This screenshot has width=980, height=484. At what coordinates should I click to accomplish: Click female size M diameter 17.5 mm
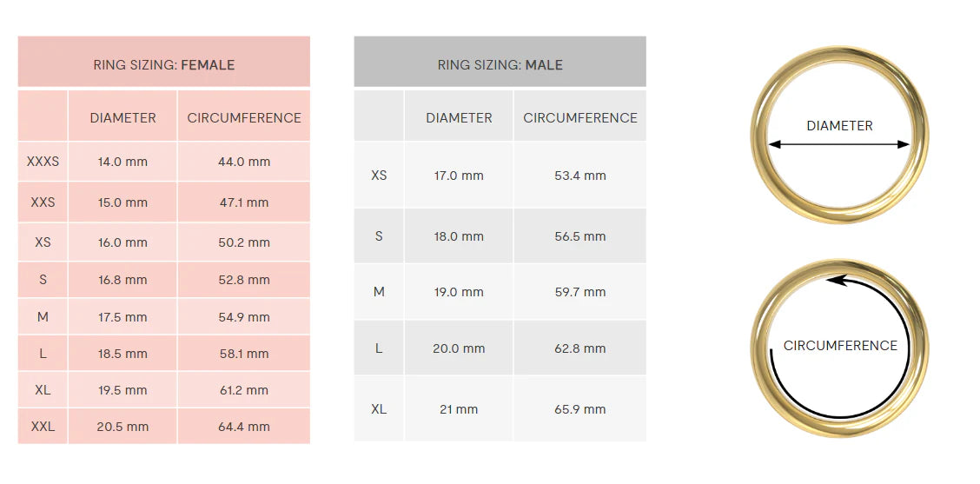(x=122, y=317)
